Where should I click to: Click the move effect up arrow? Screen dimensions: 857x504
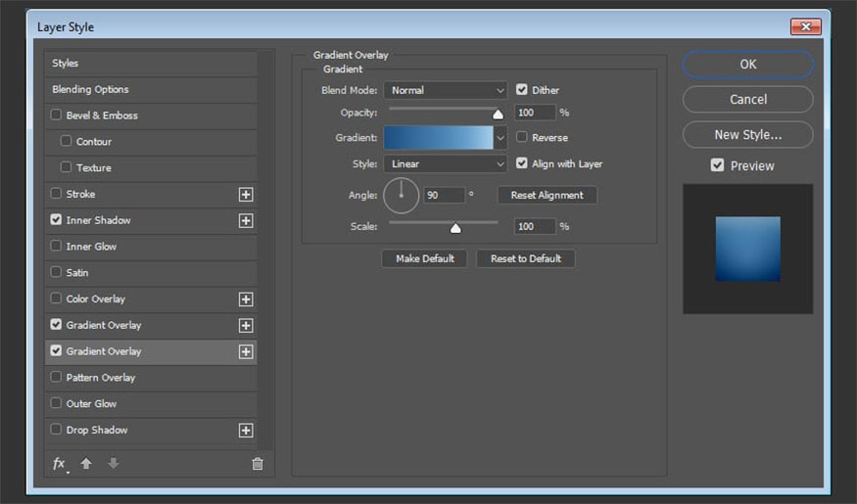(86, 464)
